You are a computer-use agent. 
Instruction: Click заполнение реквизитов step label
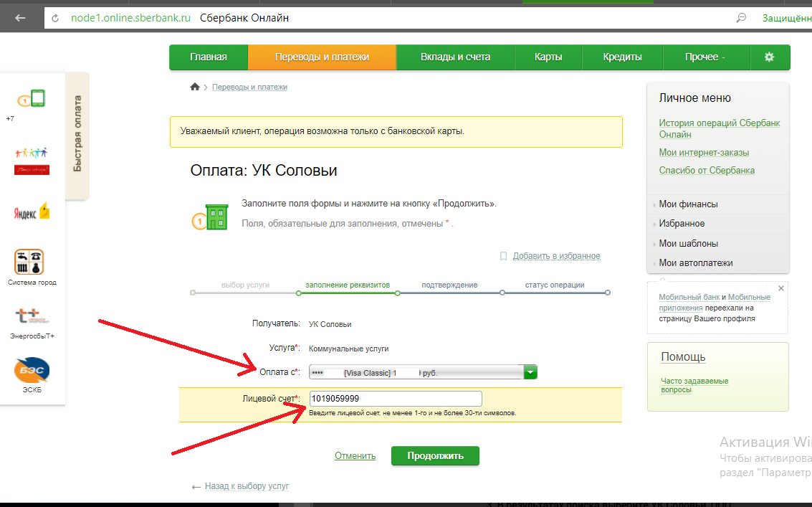tap(348, 285)
